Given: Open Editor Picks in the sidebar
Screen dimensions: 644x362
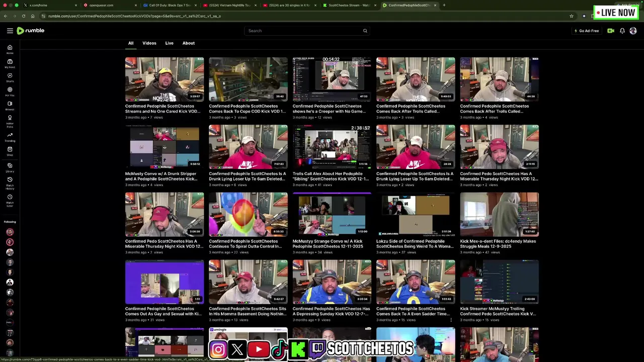Looking at the screenshot, I should point(10,121).
